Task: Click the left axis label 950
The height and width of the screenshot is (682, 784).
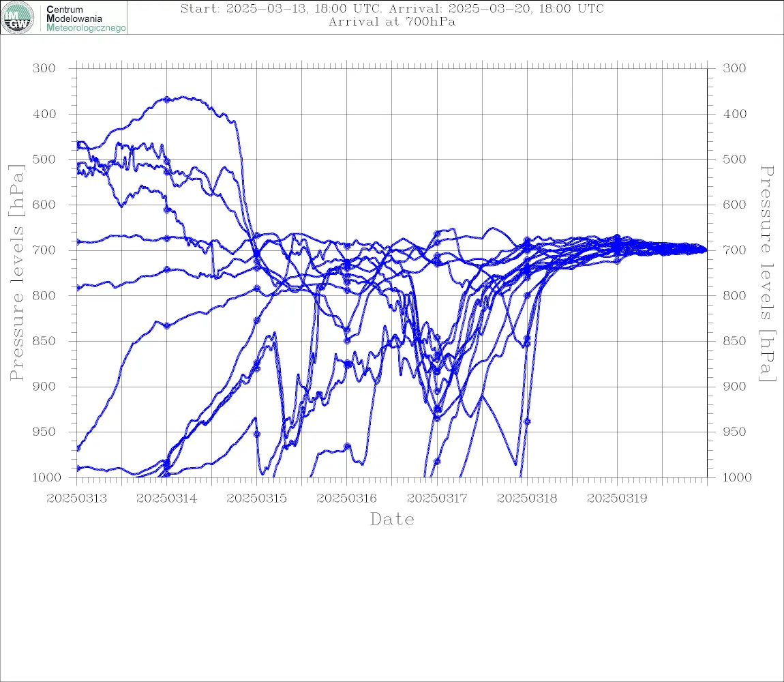Action: tap(44, 432)
